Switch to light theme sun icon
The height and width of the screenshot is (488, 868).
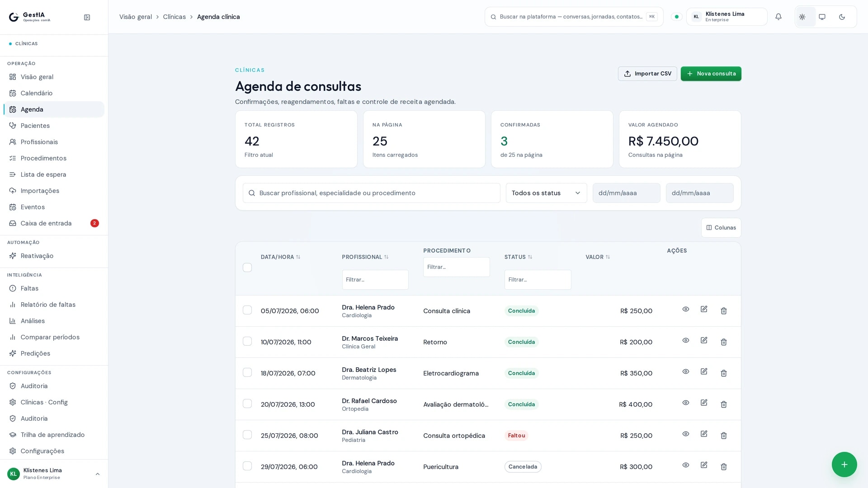coord(802,17)
